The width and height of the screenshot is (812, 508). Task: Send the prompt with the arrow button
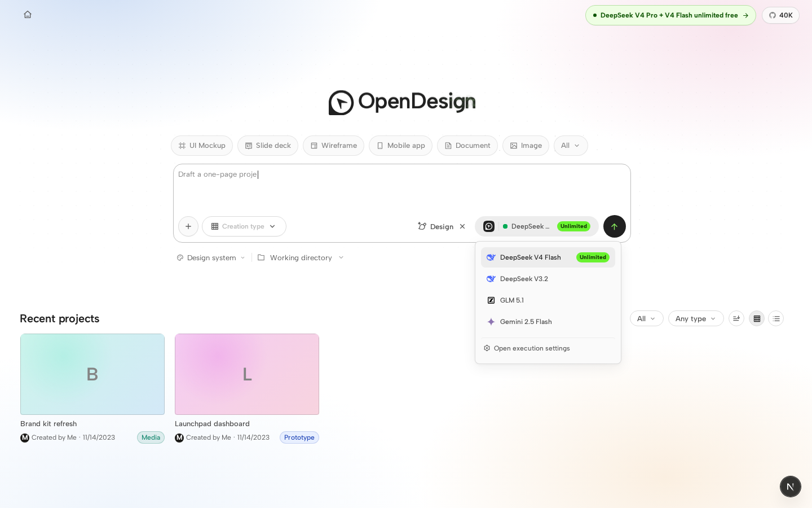pyautogui.click(x=615, y=226)
